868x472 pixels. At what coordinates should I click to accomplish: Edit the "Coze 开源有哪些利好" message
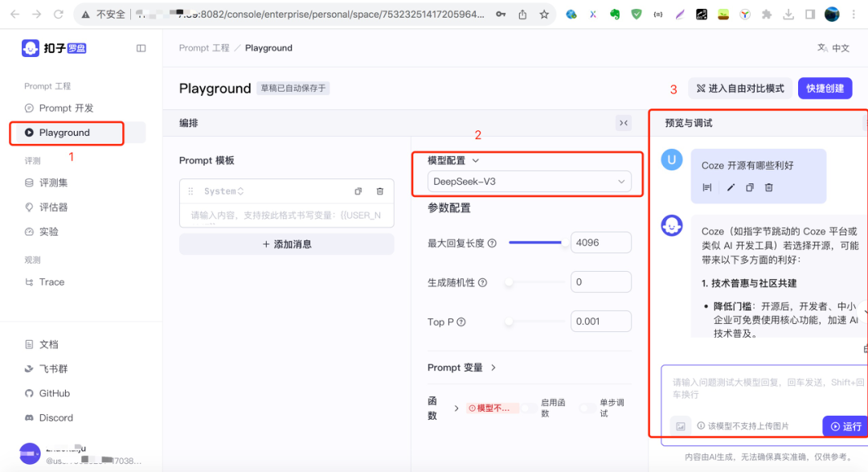pyautogui.click(x=731, y=187)
